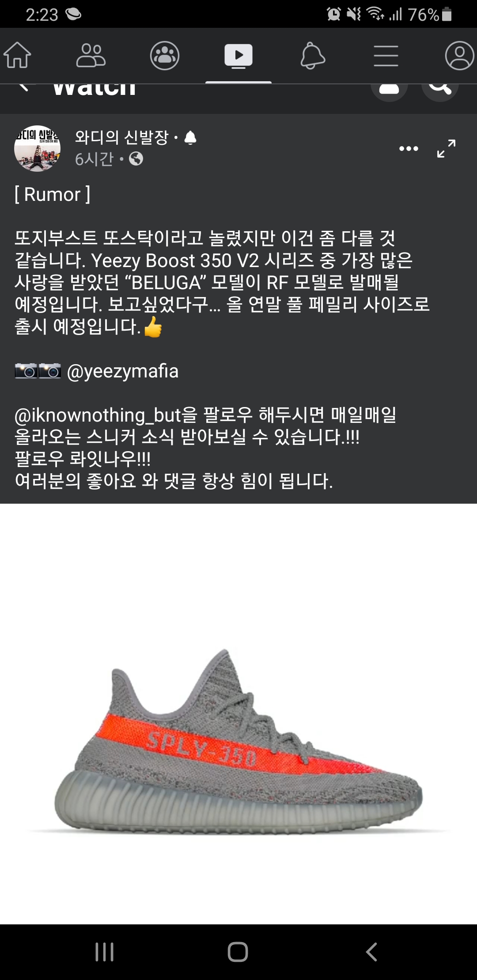Open the Yeezy Beluga sneaker image
The image size is (477, 980).
238,714
